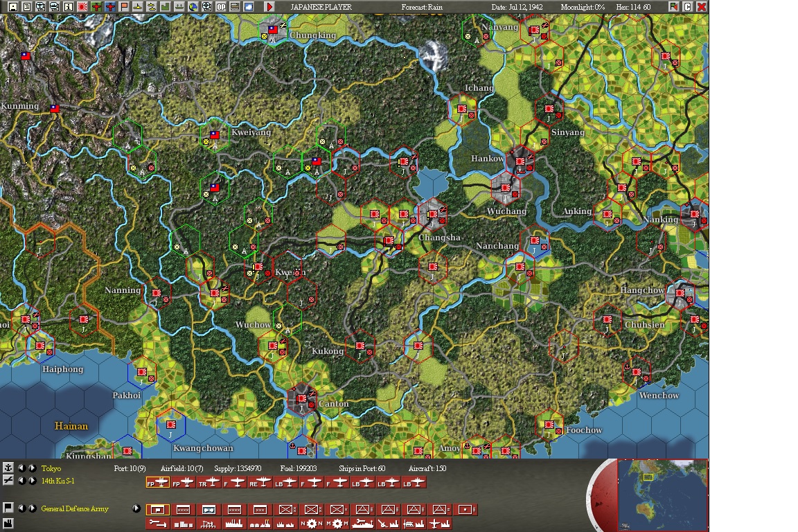Click the anchor base icon beside Tokyo
Screen dimensions: 798x532
click(8, 468)
